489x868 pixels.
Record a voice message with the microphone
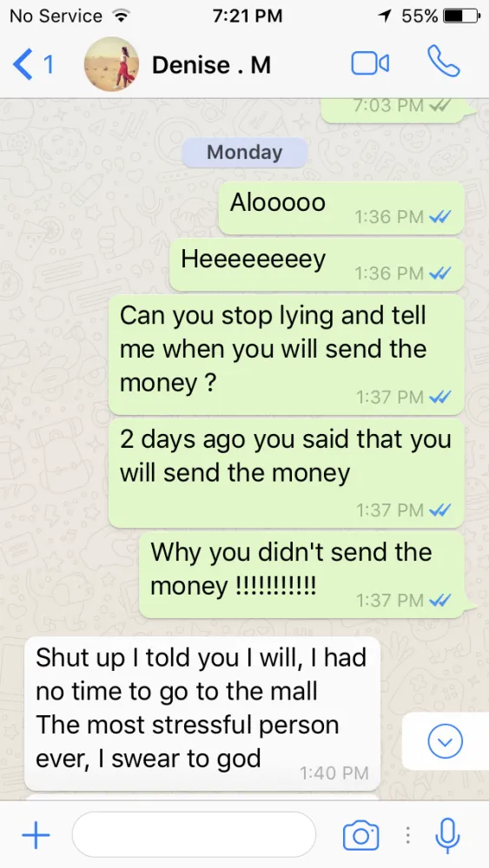coord(447,835)
